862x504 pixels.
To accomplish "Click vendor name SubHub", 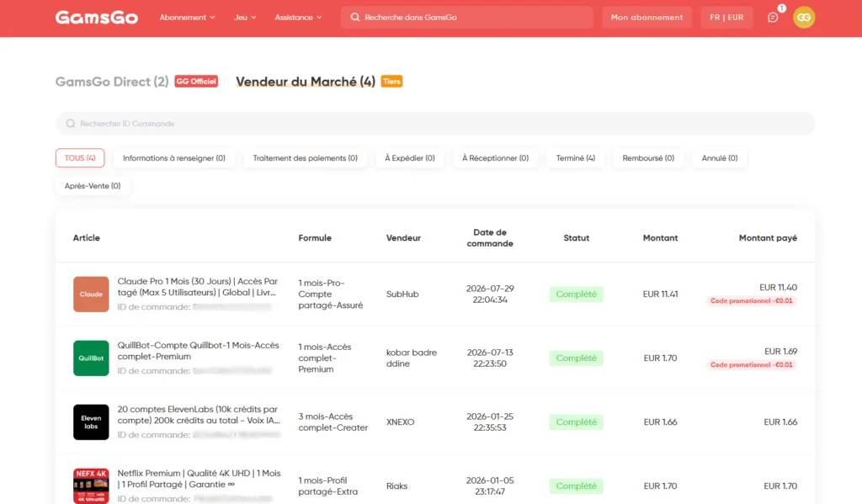I will click(x=402, y=294).
